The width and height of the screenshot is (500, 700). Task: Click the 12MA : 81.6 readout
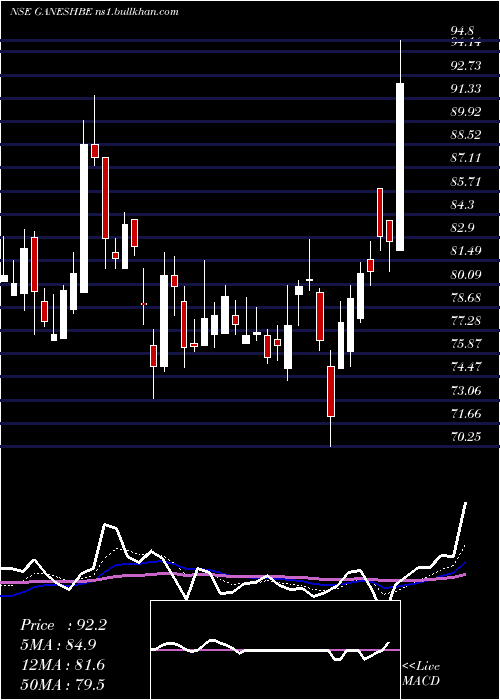pos(62,665)
